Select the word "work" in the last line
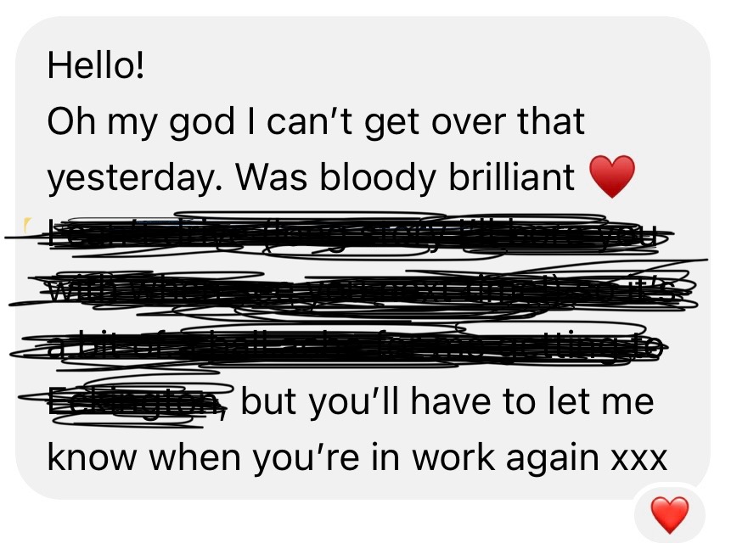This screenshot has width=748, height=560. click(453, 457)
